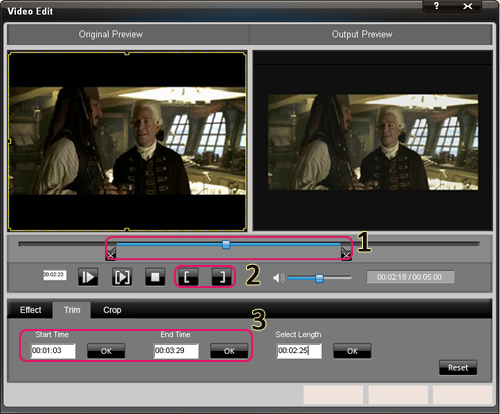Click the 00:02:18 / 00:05:00 time display
Screen dimensions: 500x414
pyautogui.click(x=410, y=277)
